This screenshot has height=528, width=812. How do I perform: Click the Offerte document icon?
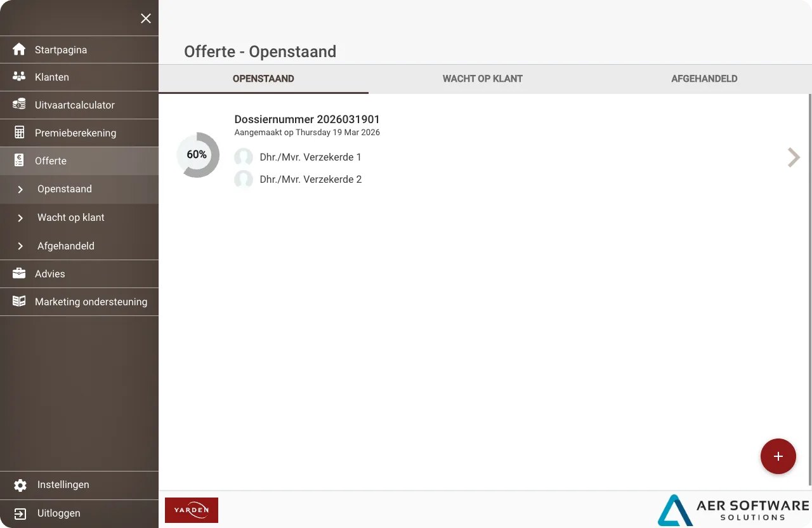[x=19, y=161]
